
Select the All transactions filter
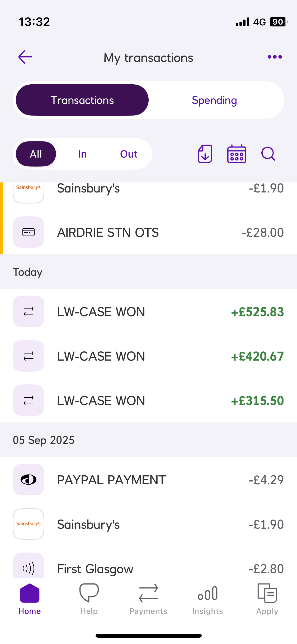[36, 154]
